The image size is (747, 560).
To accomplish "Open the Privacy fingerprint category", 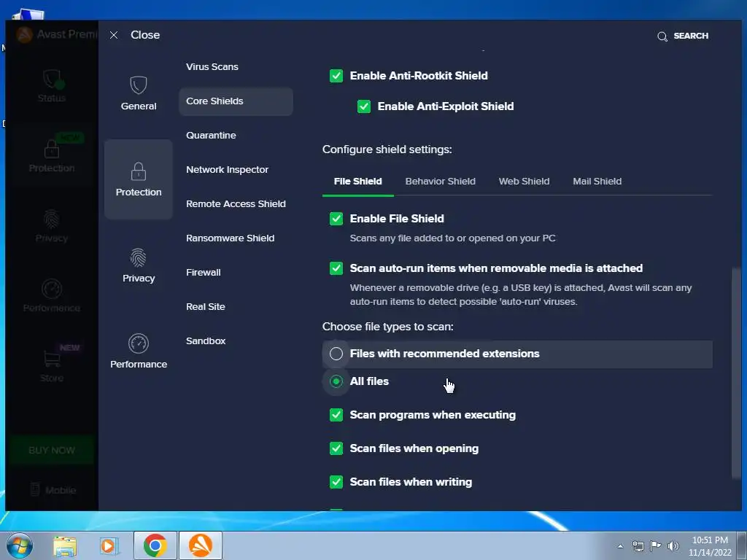I will (x=139, y=265).
